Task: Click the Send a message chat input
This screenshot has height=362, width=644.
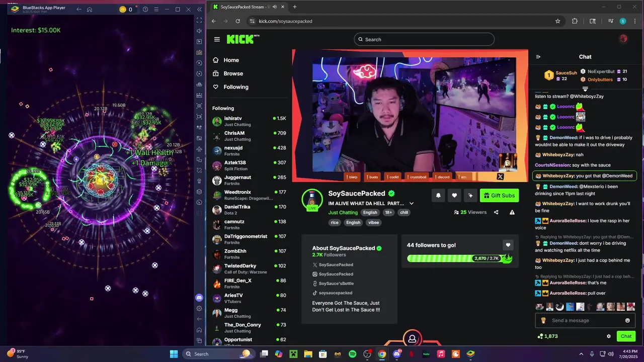Action: click(x=585, y=320)
